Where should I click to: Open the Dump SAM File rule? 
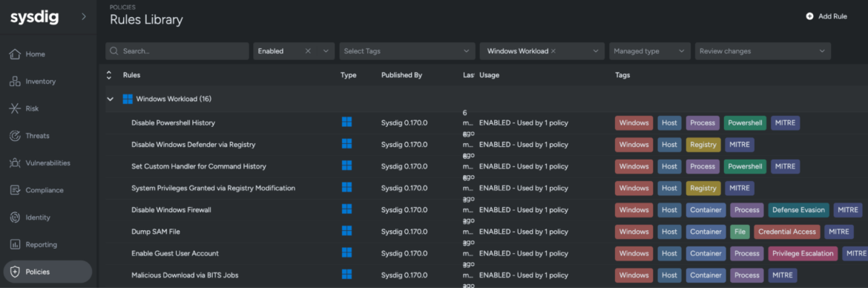tap(156, 232)
